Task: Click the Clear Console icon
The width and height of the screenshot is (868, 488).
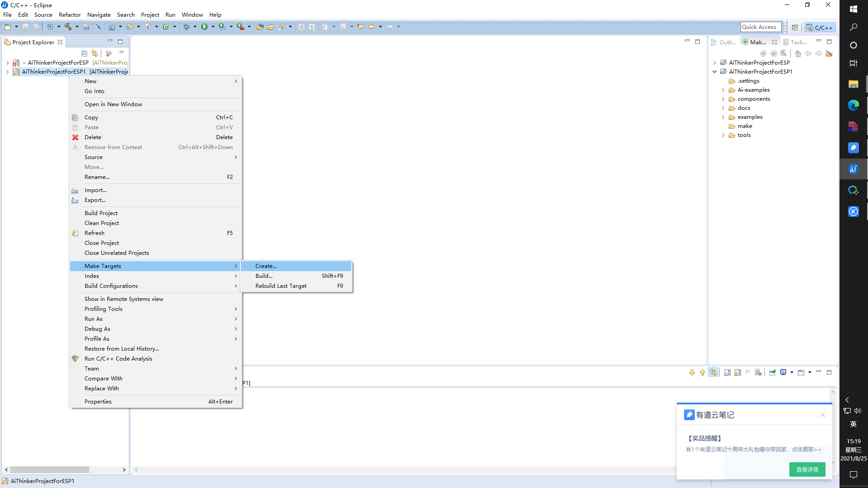Action: point(759,373)
